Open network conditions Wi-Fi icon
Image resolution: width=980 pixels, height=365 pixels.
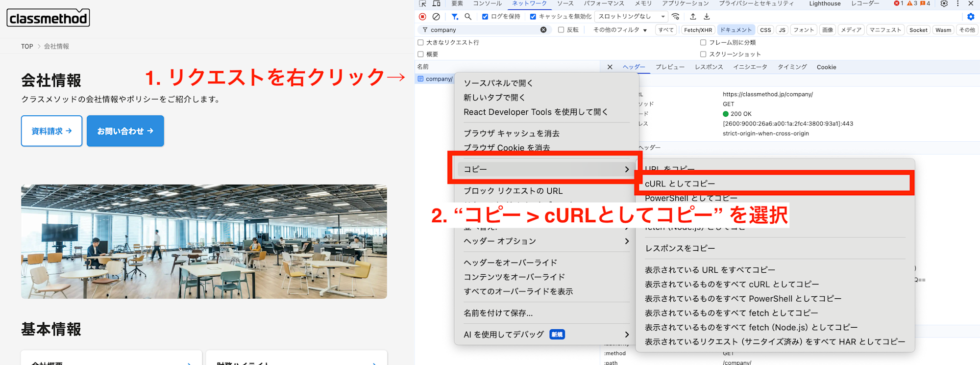coord(676,17)
